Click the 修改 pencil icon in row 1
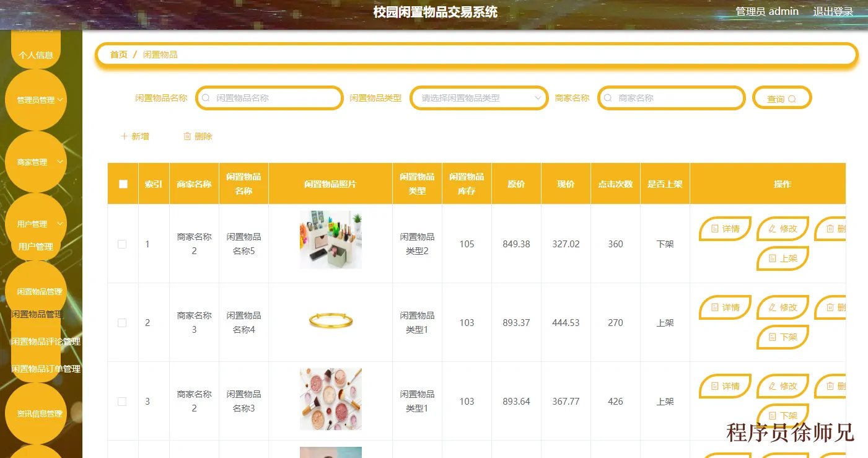868x458 pixels. point(772,229)
